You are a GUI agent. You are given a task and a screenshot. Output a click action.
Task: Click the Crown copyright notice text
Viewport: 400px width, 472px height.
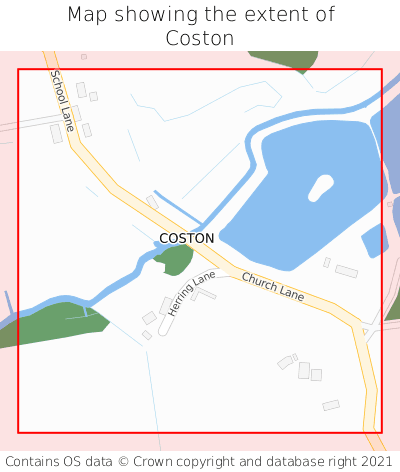pyautogui.click(x=199, y=462)
